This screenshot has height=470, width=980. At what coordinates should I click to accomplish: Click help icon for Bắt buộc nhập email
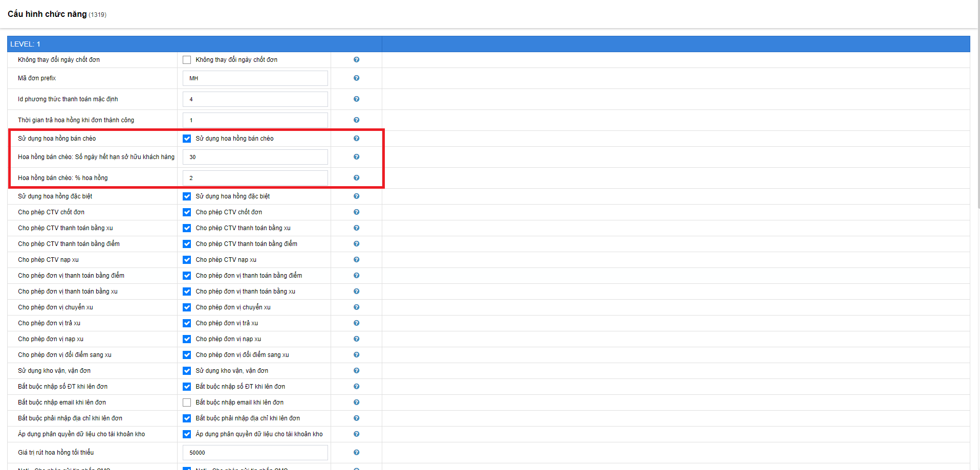click(356, 402)
